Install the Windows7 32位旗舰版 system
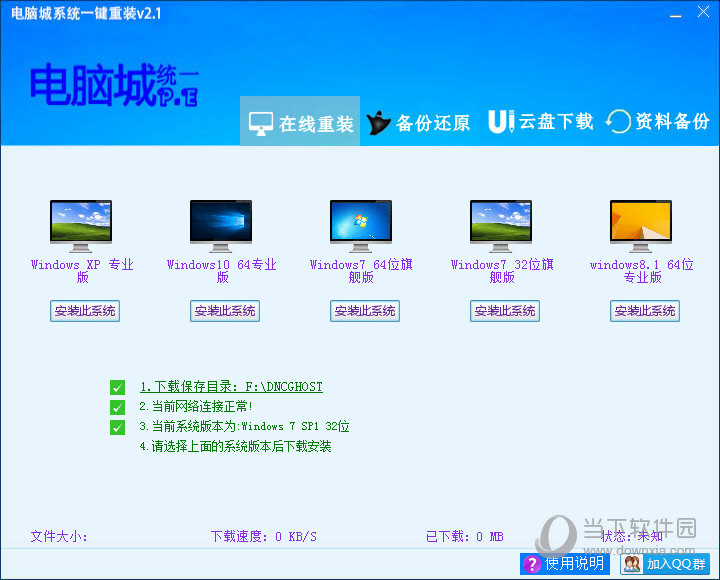The width and height of the screenshot is (720, 580). point(505,311)
